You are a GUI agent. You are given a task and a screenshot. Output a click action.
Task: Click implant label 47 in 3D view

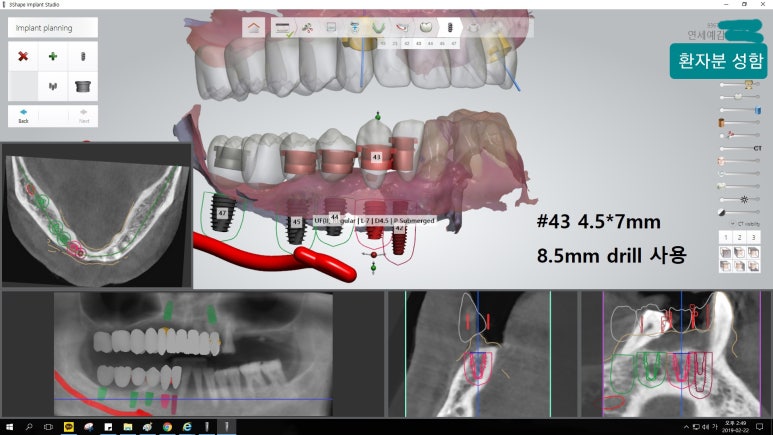pyautogui.click(x=223, y=213)
